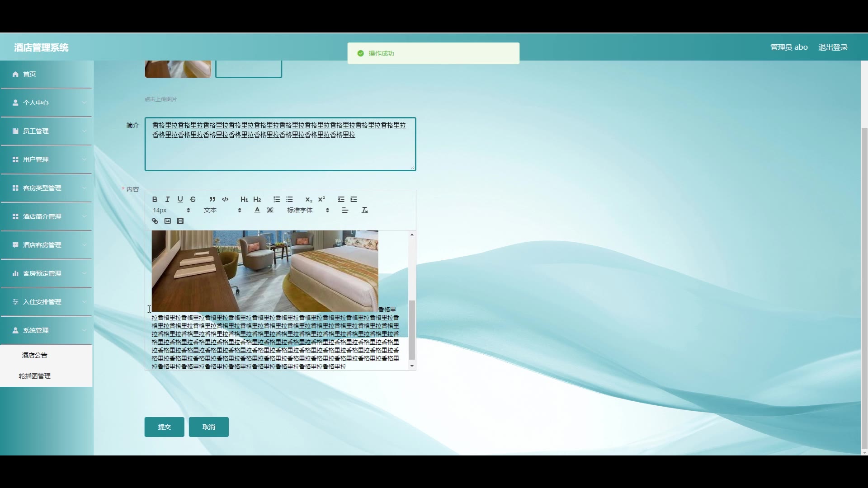The width and height of the screenshot is (868, 488).
Task: Apply Heading 1 style
Action: click(244, 199)
